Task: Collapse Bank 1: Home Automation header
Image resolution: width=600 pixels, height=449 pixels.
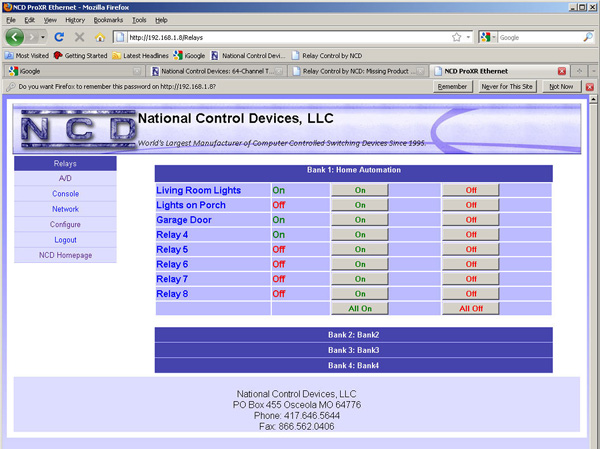Action: point(354,173)
